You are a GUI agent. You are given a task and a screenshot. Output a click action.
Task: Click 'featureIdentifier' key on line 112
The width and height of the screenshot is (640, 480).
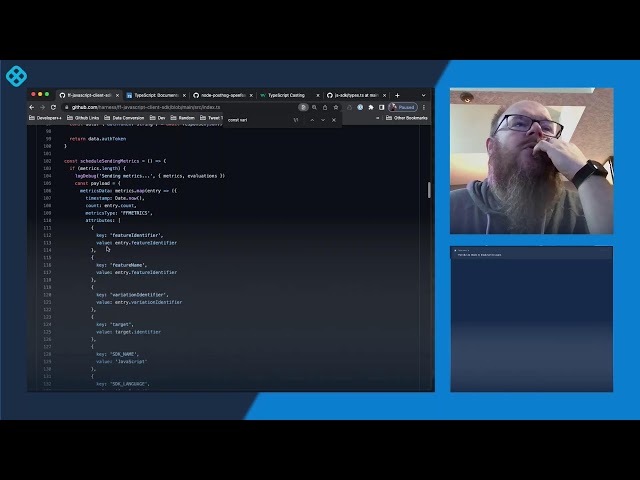pos(136,235)
